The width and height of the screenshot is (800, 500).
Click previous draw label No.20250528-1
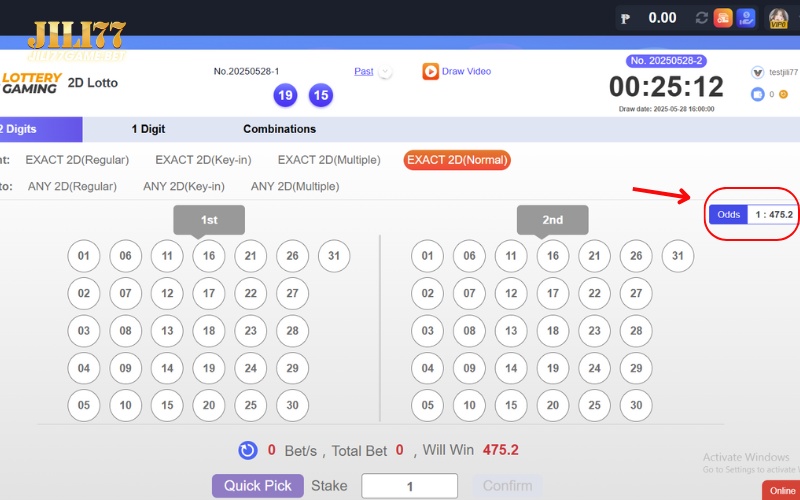point(246,71)
